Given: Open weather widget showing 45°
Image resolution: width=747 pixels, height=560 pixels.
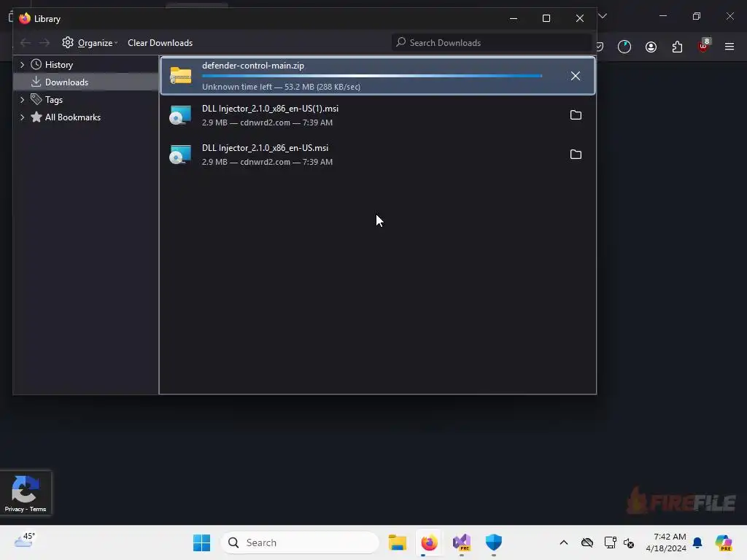Looking at the screenshot, I should (24, 540).
